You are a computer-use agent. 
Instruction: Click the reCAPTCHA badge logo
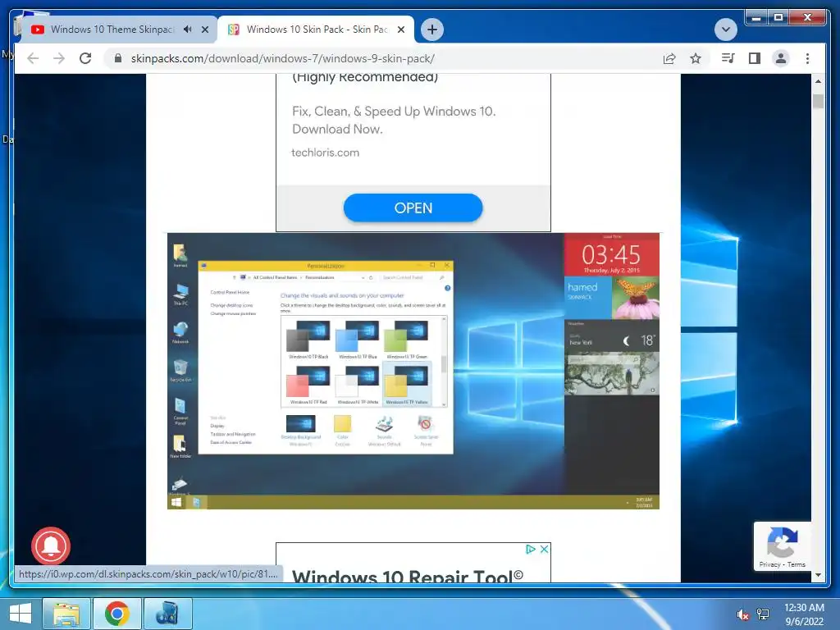tap(782, 542)
